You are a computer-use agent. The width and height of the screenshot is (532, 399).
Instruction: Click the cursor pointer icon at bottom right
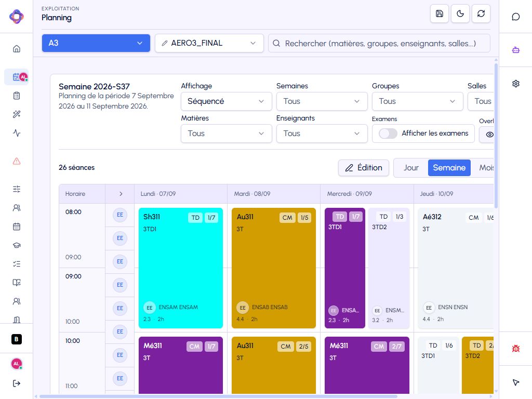point(516,382)
